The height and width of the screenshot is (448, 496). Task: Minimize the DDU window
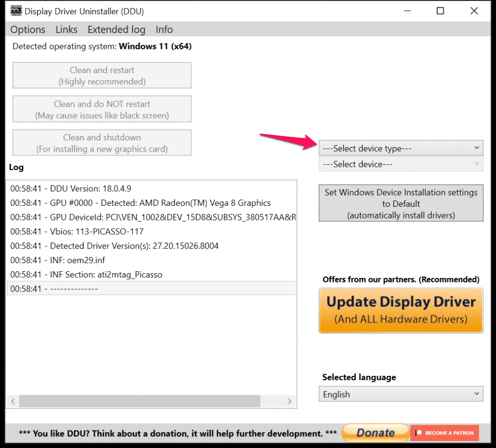(x=407, y=11)
